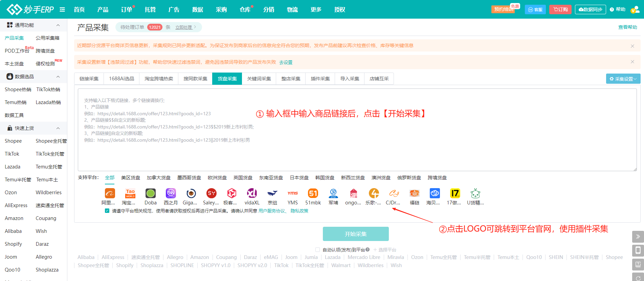Uncheck the user service agreement checkbox

pyautogui.click(x=107, y=211)
